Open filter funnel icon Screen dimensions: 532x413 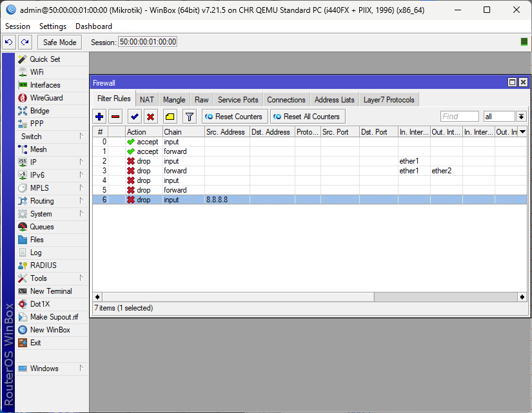point(190,117)
